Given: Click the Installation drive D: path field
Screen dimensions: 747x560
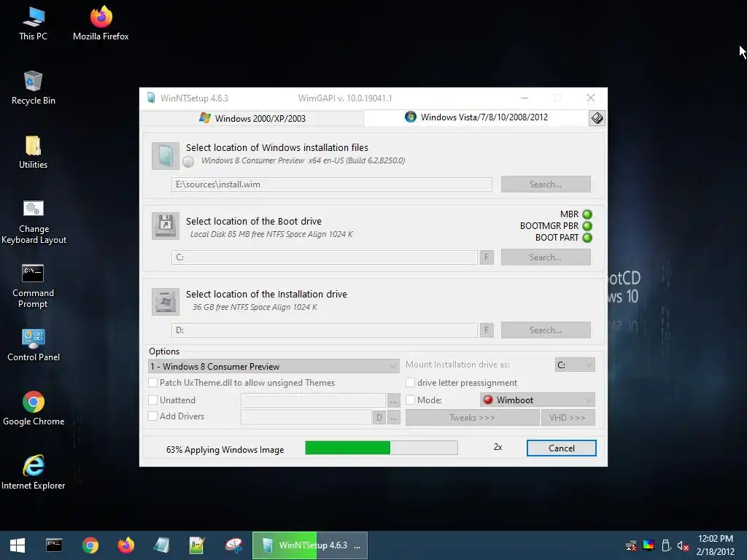Looking at the screenshot, I should [325, 330].
